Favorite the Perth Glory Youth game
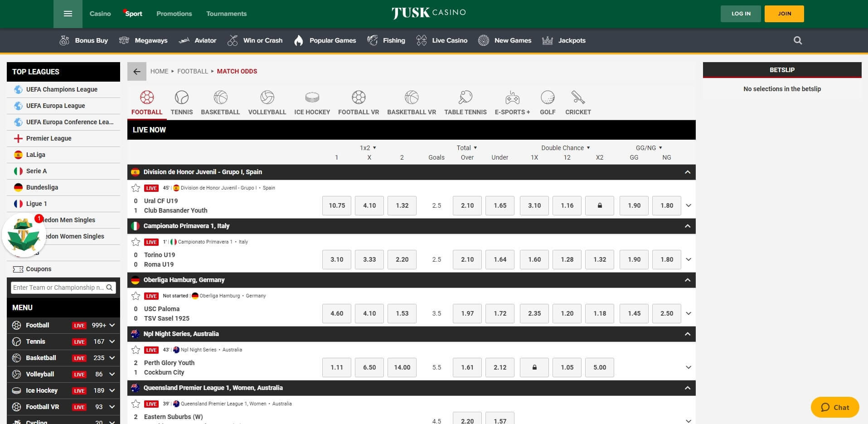 pos(136,350)
